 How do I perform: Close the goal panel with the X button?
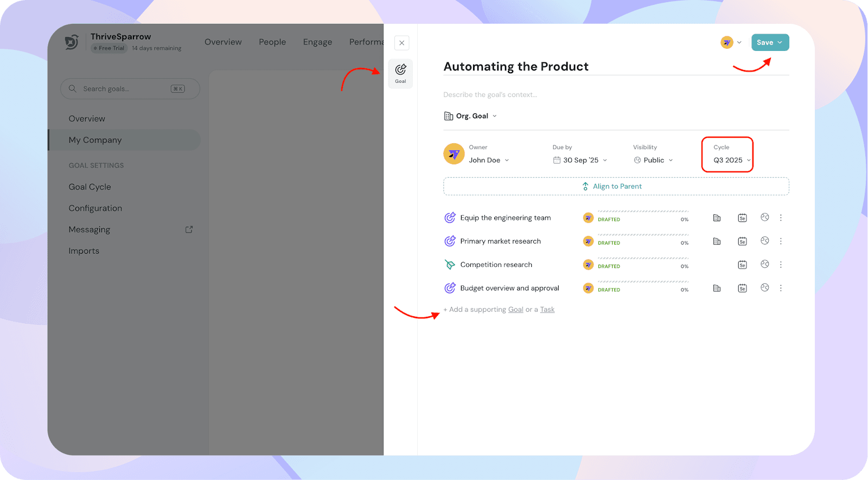point(401,43)
